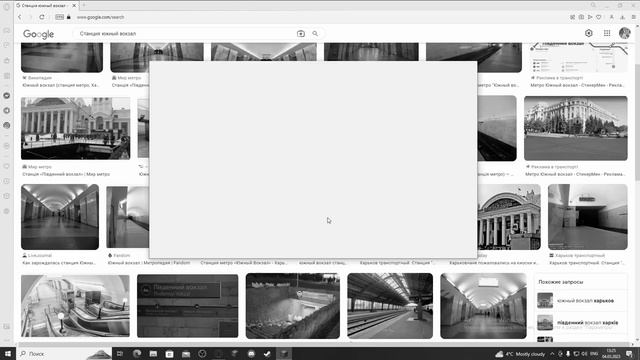Viewport: 640px width, 360px height.
Task: Click the heart bookmark icon in address bar
Action: click(599, 17)
